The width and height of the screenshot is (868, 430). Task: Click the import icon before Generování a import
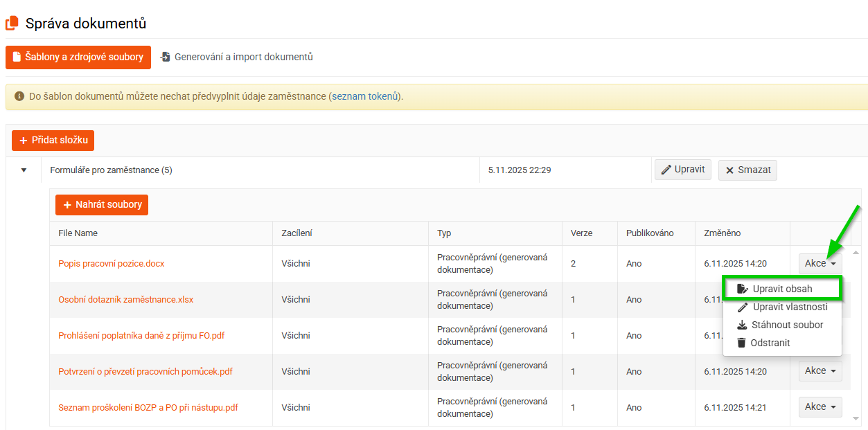tap(165, 57)
